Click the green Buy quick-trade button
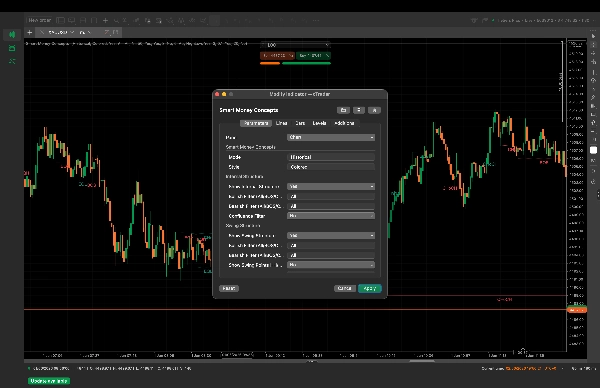This screenshot has height=388, width=600. click(313, 56)
